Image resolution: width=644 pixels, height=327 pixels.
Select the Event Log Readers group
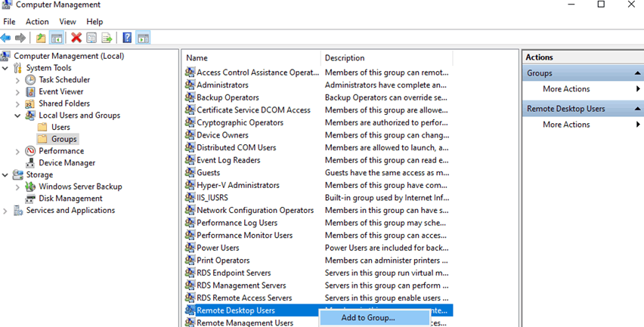pos(228,160)
